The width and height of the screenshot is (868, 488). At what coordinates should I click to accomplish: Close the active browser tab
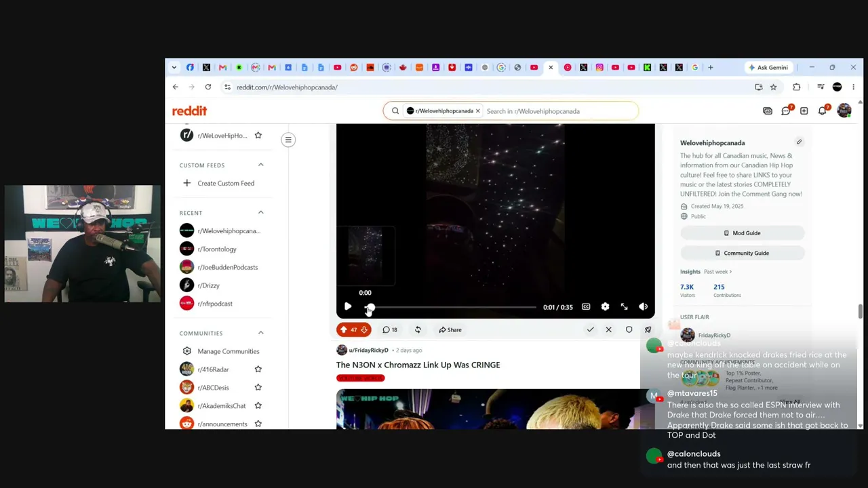551,68
